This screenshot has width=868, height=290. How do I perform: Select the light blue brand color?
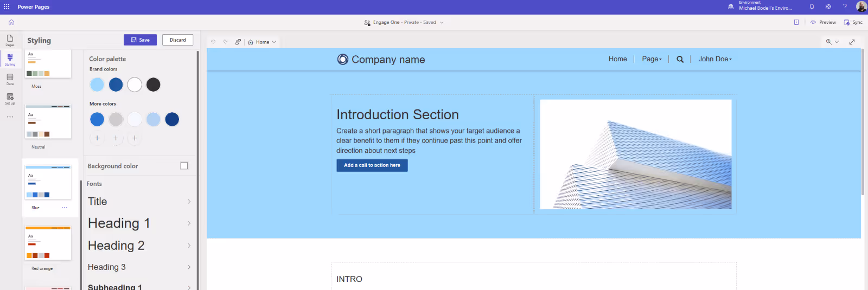tap(97, 85)
